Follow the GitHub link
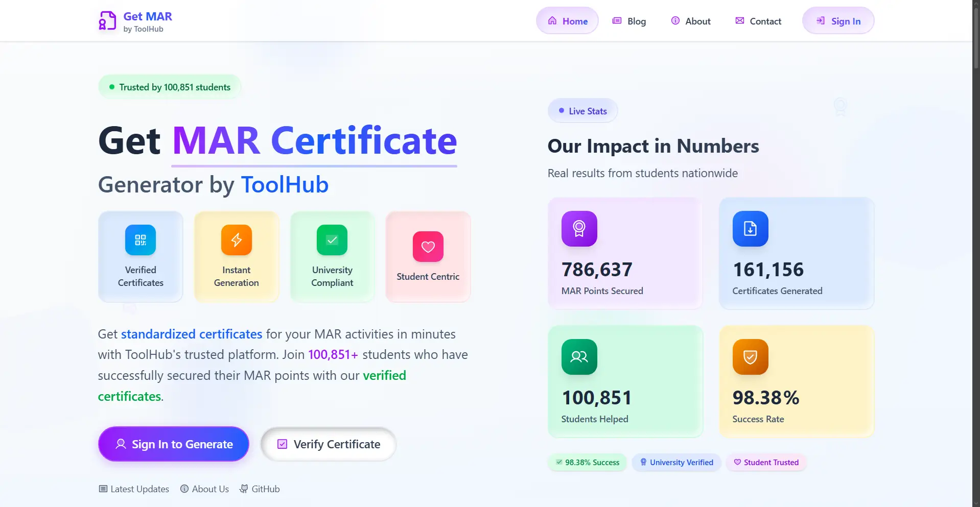Screen dimensions: 980x507 pyautogui.click(x=260, y=489)
